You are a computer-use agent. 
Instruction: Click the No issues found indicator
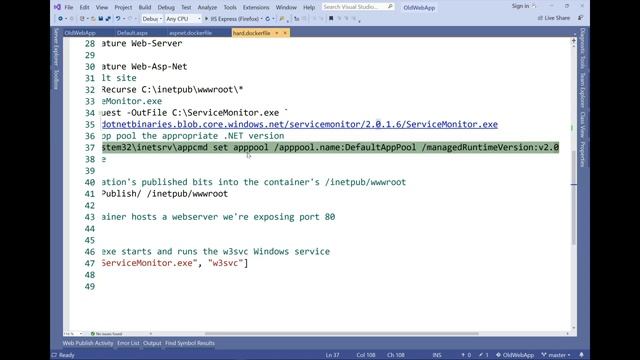(107, 333)
